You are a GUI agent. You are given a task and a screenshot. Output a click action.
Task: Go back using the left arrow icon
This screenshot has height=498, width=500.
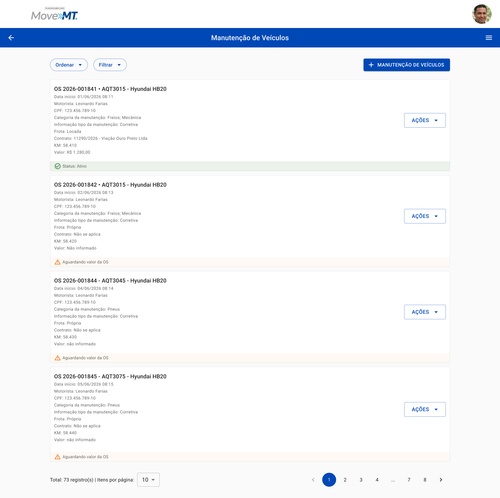click(11, 38)
